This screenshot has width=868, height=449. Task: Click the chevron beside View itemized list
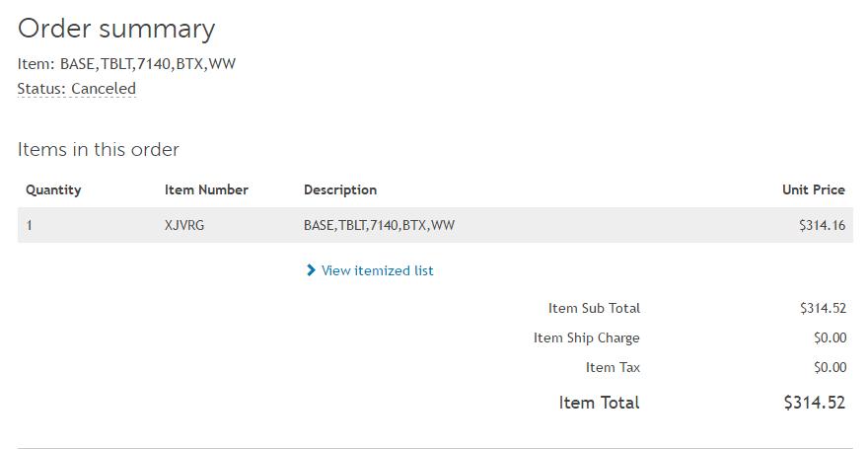pos(311,270)
